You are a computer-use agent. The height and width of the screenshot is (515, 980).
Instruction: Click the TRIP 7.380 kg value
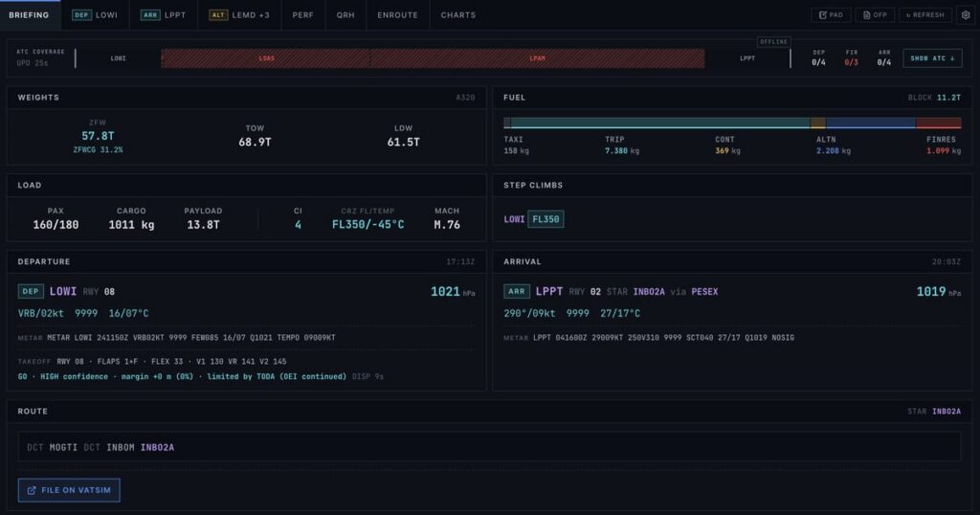click(621, 150)
